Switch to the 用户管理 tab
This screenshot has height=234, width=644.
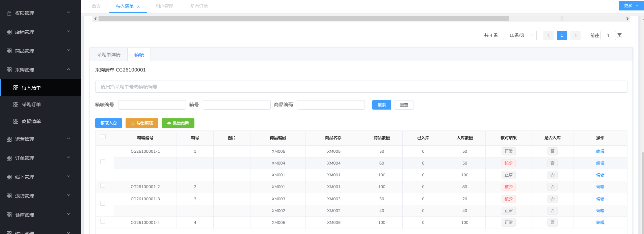click(x=164, y=6)
